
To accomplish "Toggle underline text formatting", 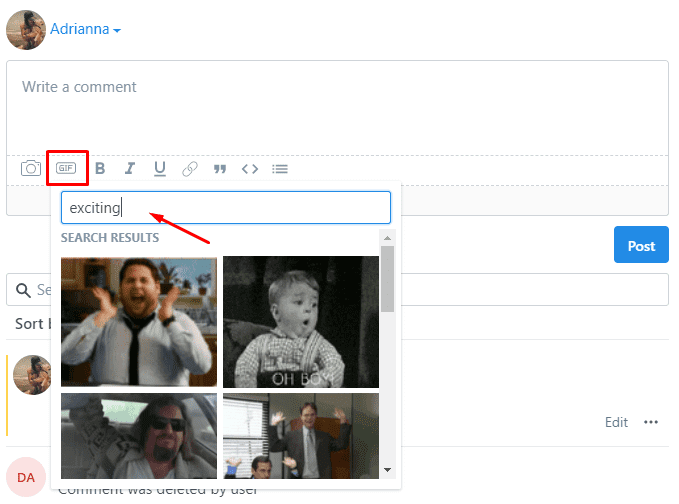I will [x=159, y=169].
